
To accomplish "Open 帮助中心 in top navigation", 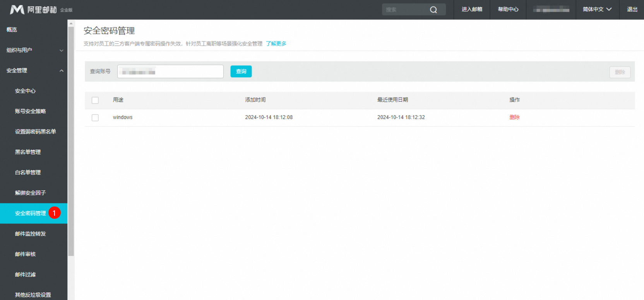I will tap(508, 9).
